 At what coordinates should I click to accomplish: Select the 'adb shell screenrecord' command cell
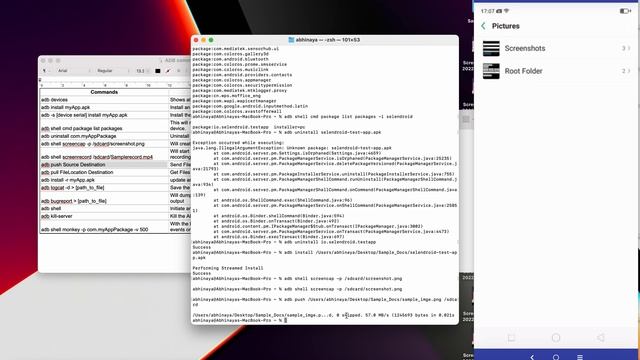click(104, 154)
